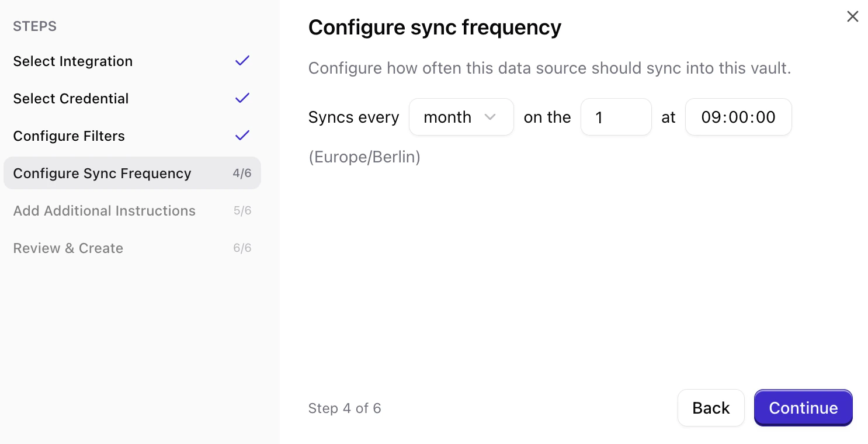Click the checkmark beside Select Credential
This screenshot has width=868, height=444.
tap(242, 98)
